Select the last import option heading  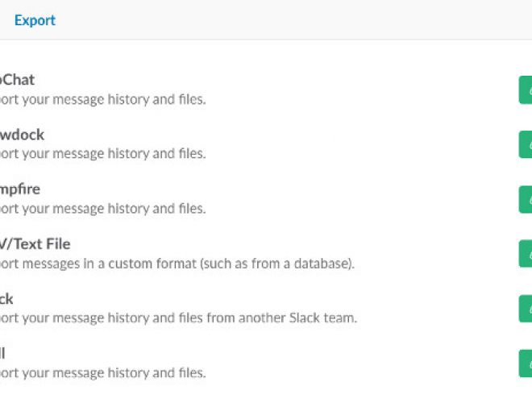click(2, 353)
